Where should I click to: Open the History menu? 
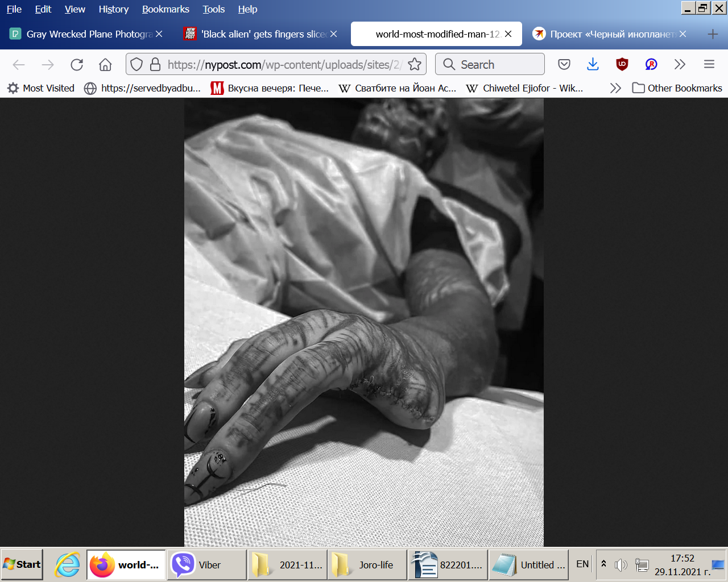tap(113, 9)
